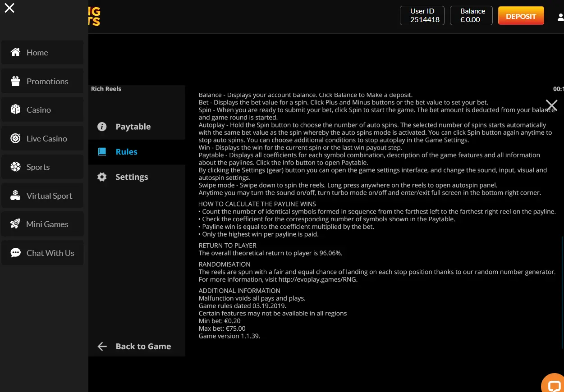Open the orange live chat widget
This screenshot has width=564, height=392.
point(553,383)
